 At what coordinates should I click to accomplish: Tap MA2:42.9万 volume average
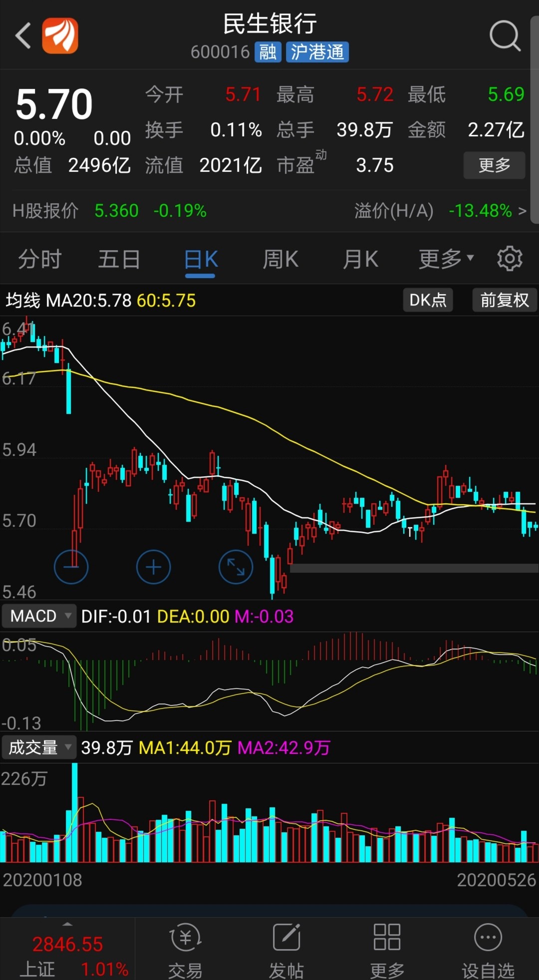click(283, 748)
